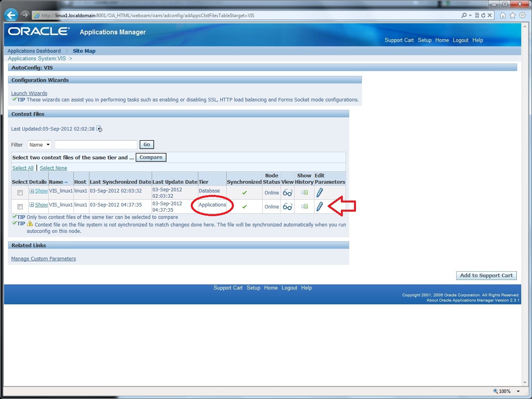532x399 pixels.
Task: Click Show History icon on Database tier row
Action: (304, 193)
